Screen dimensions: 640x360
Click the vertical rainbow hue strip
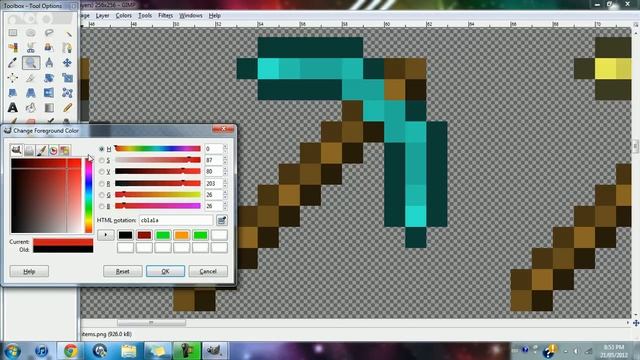click(x=89, y=196)
